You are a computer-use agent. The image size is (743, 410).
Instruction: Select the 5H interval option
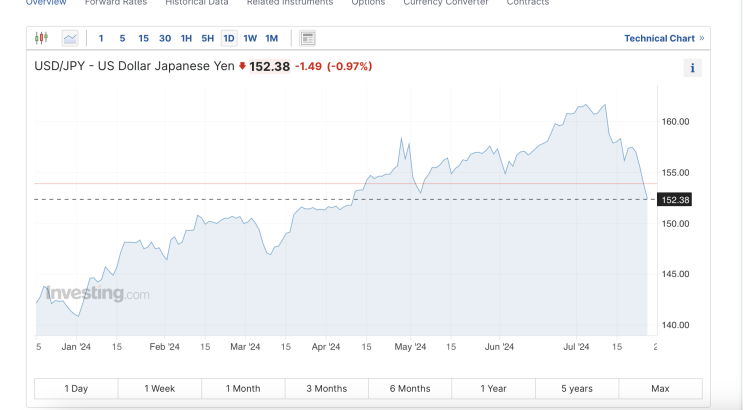tap(207, 38)
